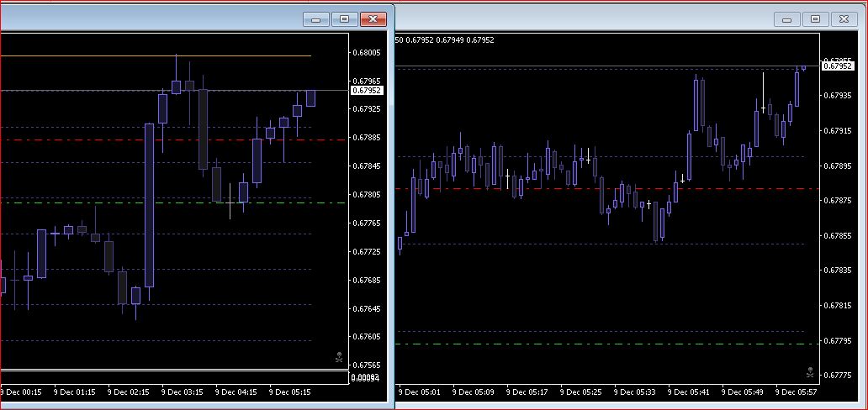Select the red dash-dot line in left chart

(172, 140)
